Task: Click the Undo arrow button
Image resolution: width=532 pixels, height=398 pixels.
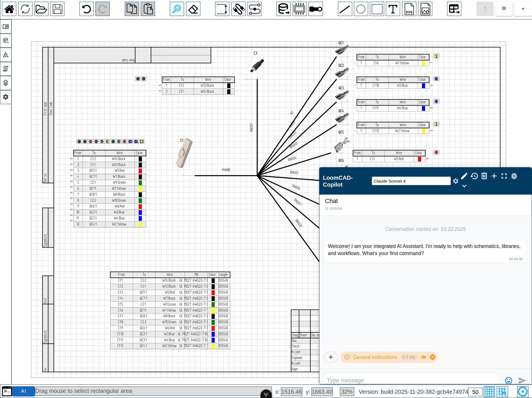Action: (86, 9)
